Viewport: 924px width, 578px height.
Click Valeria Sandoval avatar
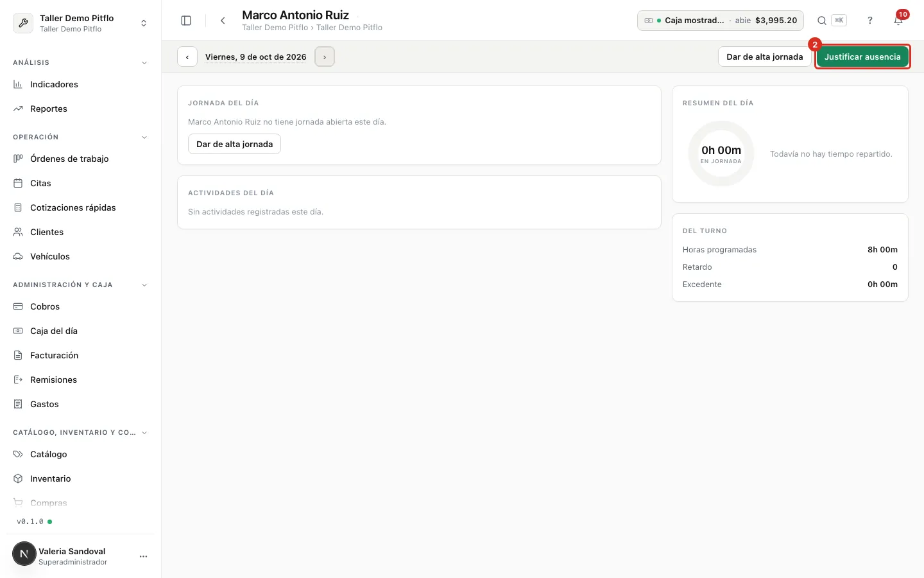point(24,554)
